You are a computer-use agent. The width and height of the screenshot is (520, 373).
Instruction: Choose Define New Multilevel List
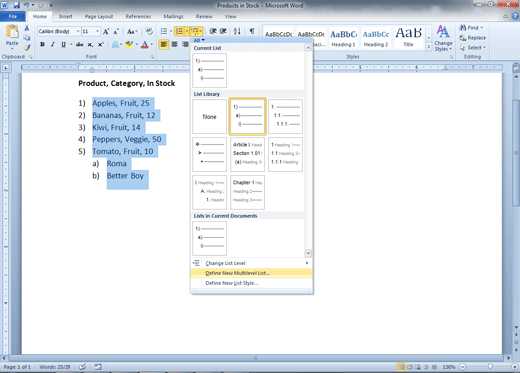[251, 273]
